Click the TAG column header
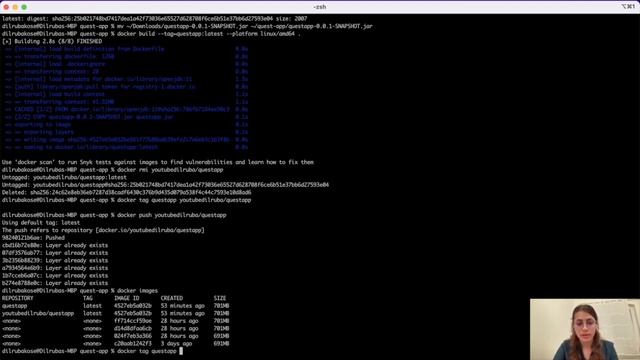 (x=88, y=298)
